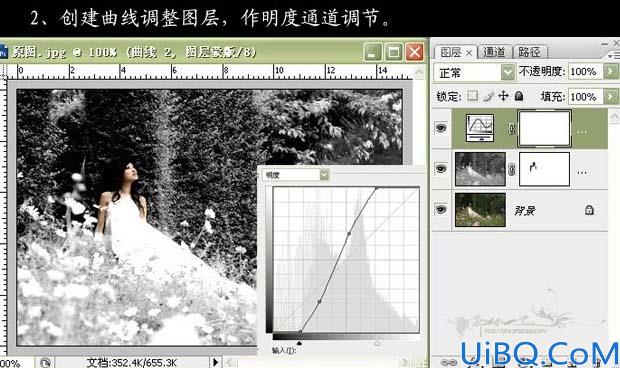
Task: Open status bar info arrow menu
Action: [x=215, y=362]
